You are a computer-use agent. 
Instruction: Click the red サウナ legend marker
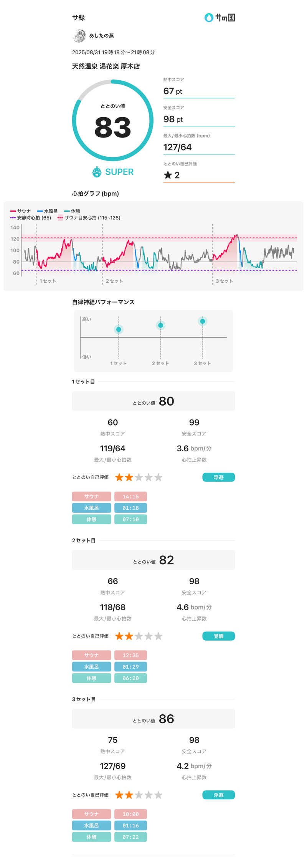click(13, 211)
